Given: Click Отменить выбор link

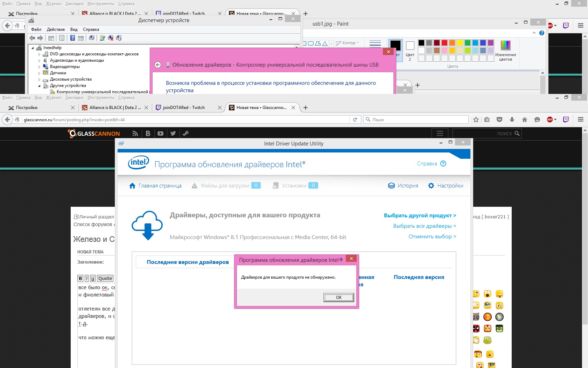Looking at the screenshot, I should [x=432, y=237].
